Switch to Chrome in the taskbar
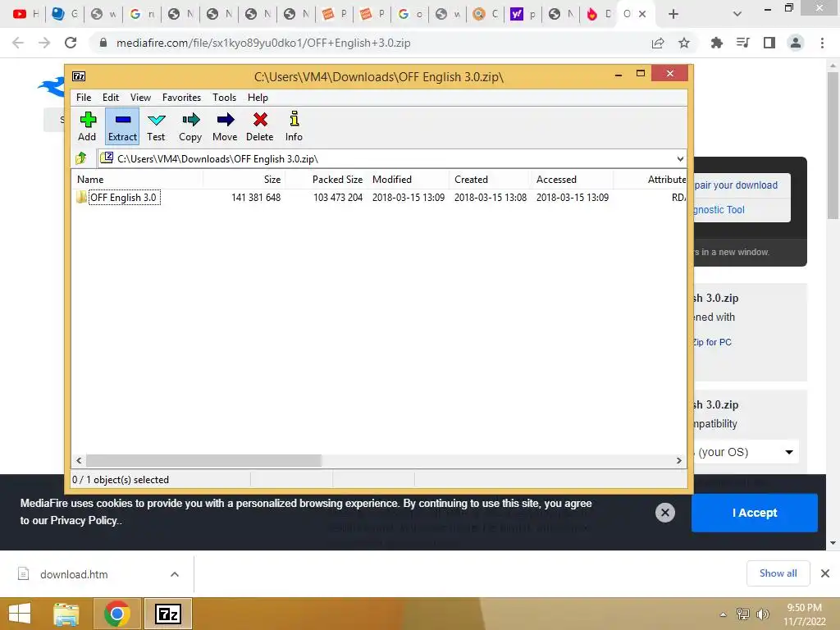The width and height of the screenshot is (840, 630). 117,614
